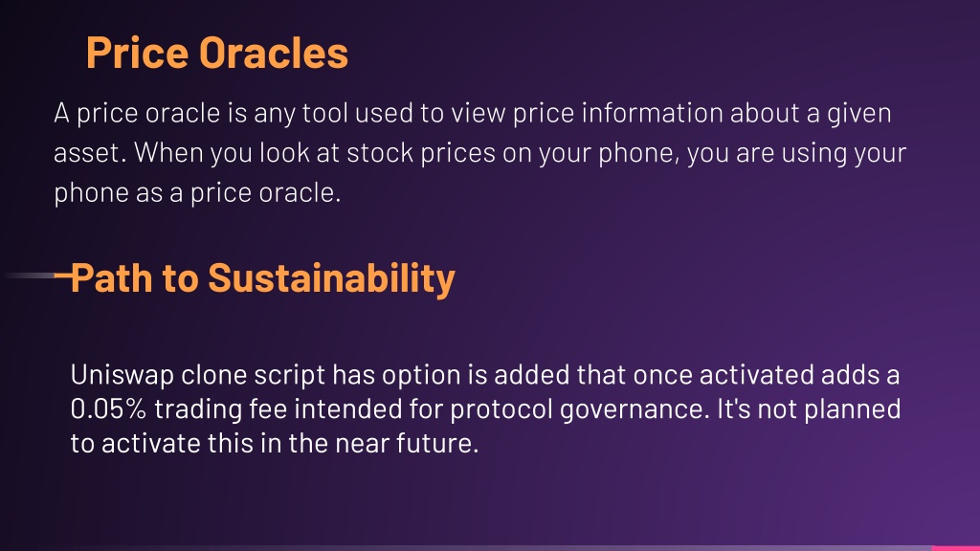Click the words 'clone script' in the paragraph
The image size is (980, 551).
[253, 375]
